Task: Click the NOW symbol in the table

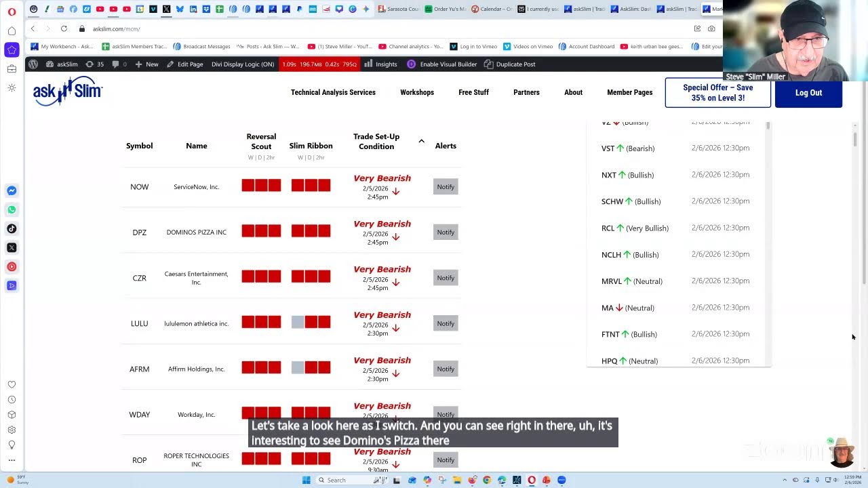Action: [x=139, y=187]
